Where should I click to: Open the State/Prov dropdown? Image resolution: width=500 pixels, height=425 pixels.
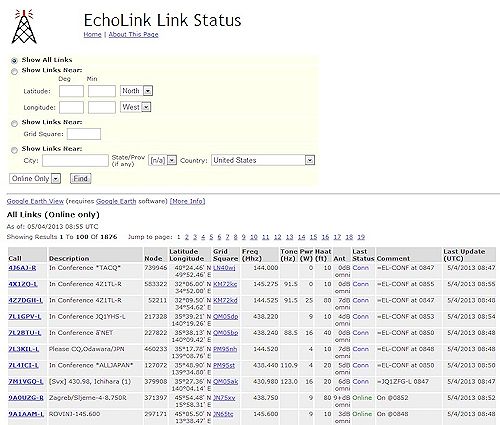coord(162,160)
